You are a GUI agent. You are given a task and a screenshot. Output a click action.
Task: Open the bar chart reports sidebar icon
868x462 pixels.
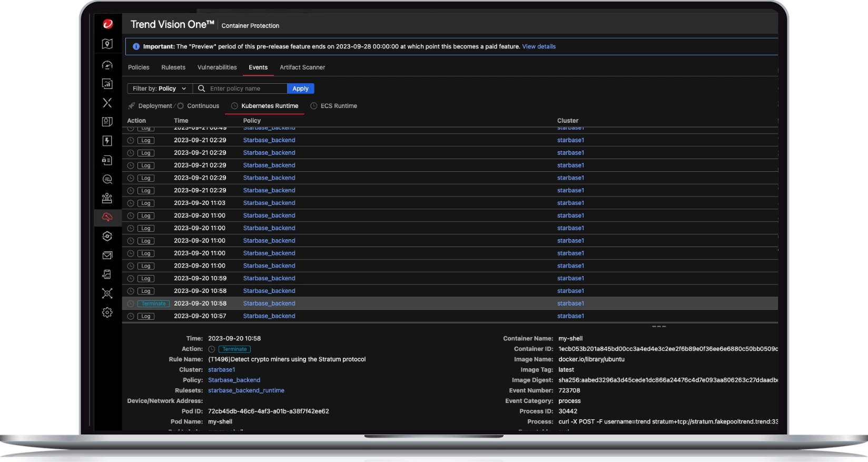click(x=107, y=84)
